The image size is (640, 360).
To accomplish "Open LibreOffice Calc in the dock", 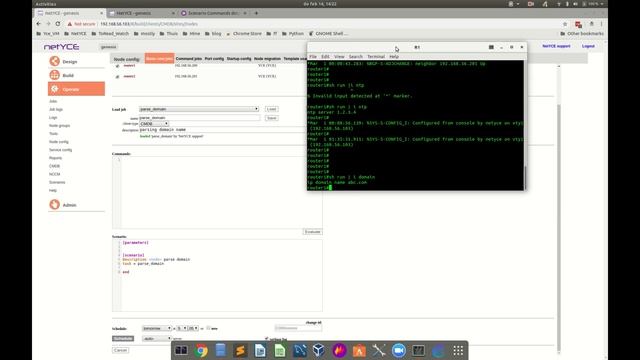I will point(280,351).
